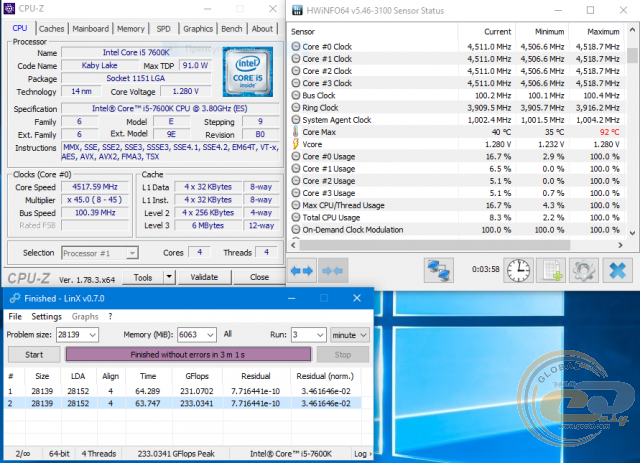Select LinX result row number 1

182,391
